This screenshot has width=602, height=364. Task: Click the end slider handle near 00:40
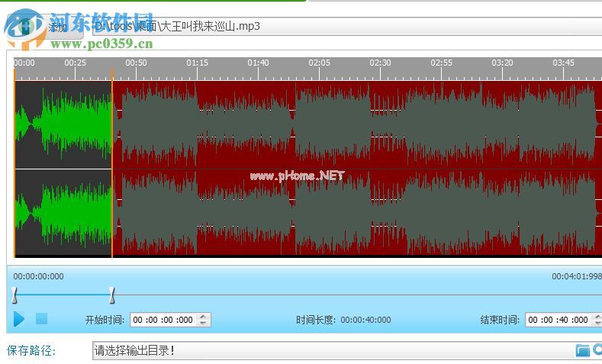(111, 295)
